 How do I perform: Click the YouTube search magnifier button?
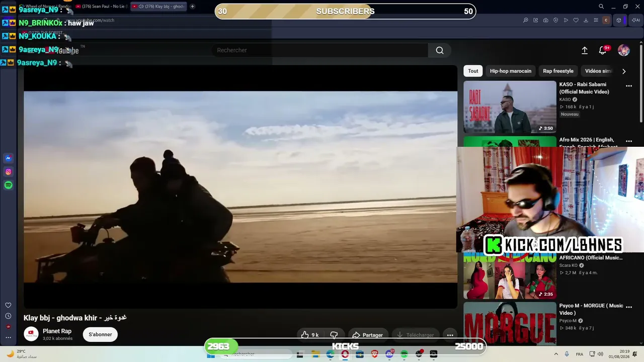[x=440, y=50]
